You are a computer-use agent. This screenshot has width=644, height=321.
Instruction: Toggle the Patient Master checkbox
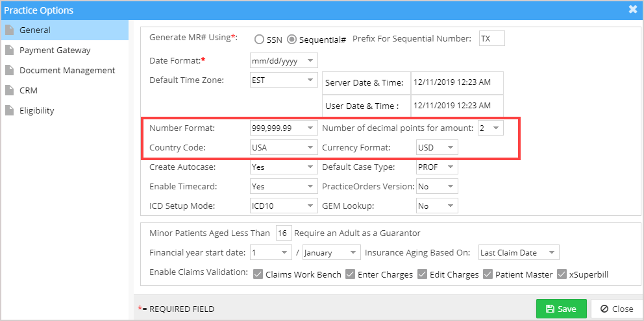pos(488,274)
